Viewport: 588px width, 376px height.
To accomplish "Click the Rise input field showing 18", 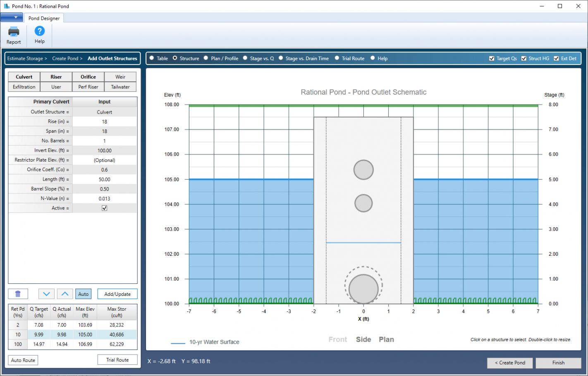I will 105,121.
